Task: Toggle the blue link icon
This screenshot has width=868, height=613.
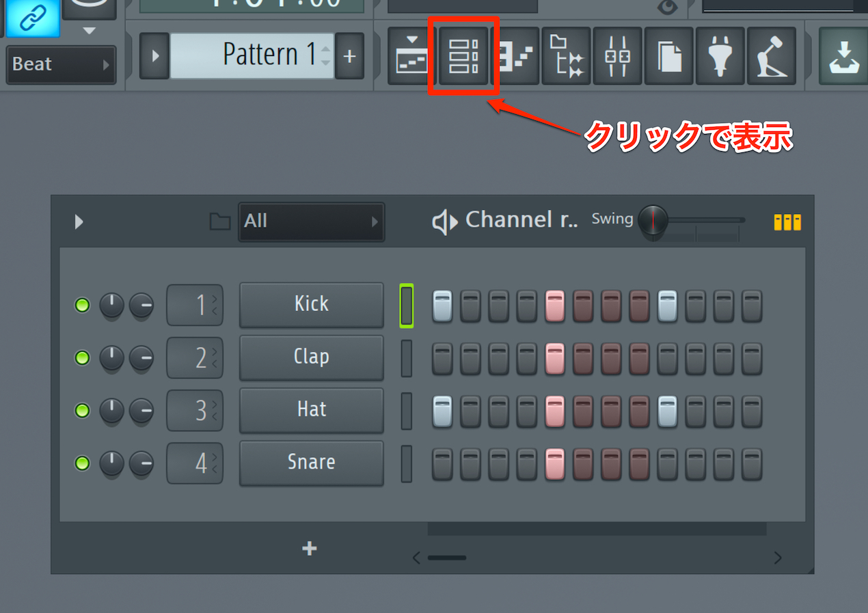Action: 33,18
